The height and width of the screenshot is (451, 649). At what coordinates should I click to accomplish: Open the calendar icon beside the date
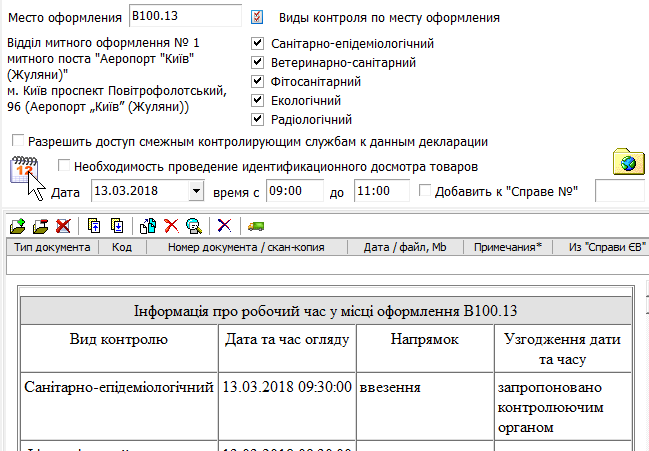click(x=24, y=168)
